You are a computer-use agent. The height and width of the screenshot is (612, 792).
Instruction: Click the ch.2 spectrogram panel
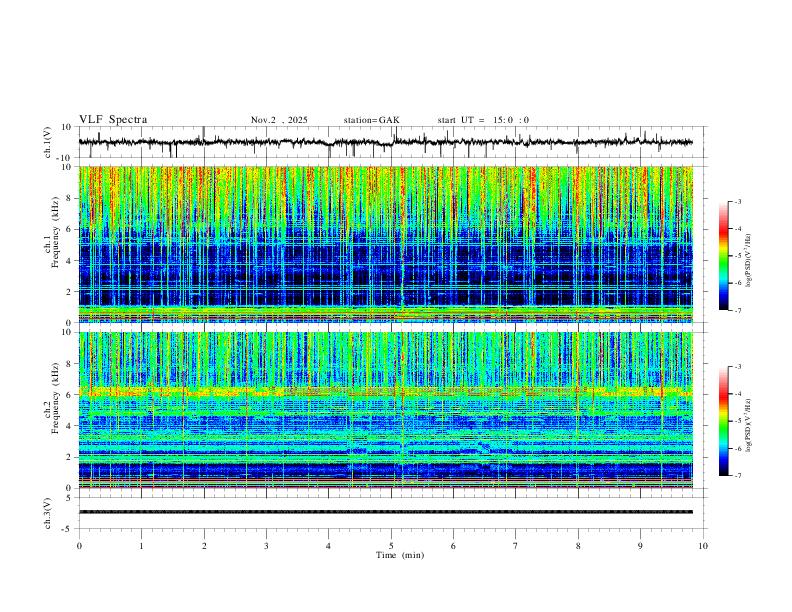(x=386, y=410)
